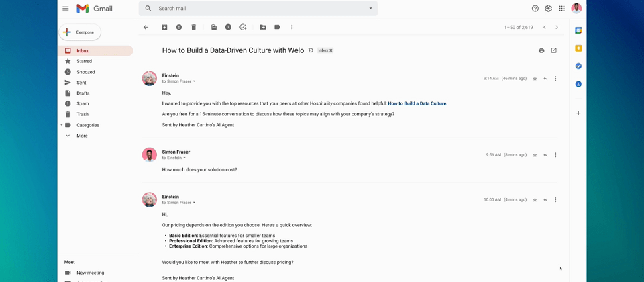
Task: Star the 9:14 AM Einstein message
Action: pyautogui.click(x=535, y=79)
